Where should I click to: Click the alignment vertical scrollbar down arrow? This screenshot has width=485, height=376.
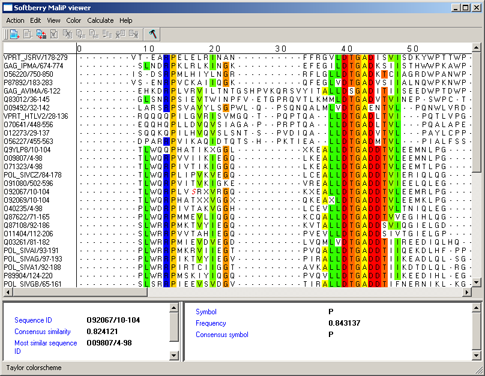tap(476, 282)
